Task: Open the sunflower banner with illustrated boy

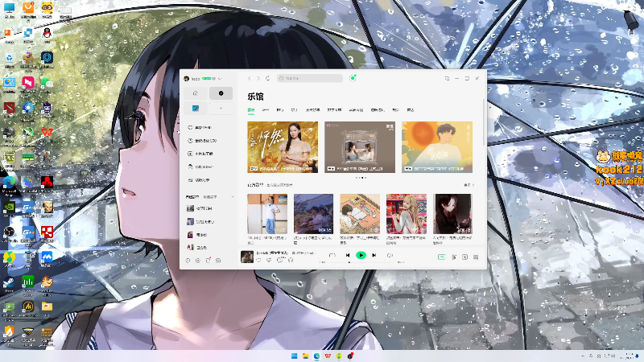Action: [x=437, y=147]
